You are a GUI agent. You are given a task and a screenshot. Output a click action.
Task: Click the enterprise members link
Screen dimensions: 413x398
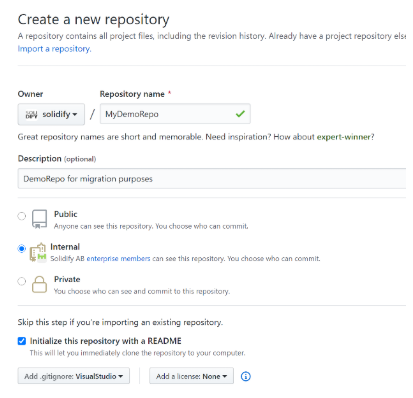[x=118, y=258]
